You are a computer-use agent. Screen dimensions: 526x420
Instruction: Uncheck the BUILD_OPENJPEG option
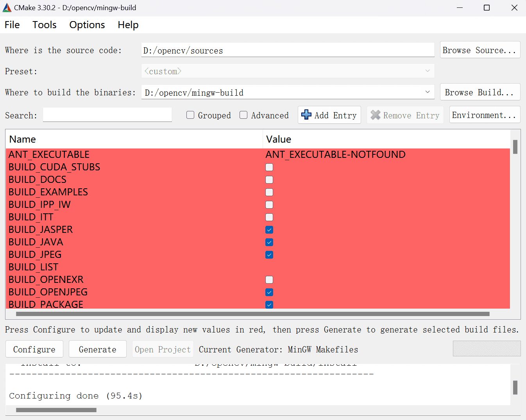[269, 292]
